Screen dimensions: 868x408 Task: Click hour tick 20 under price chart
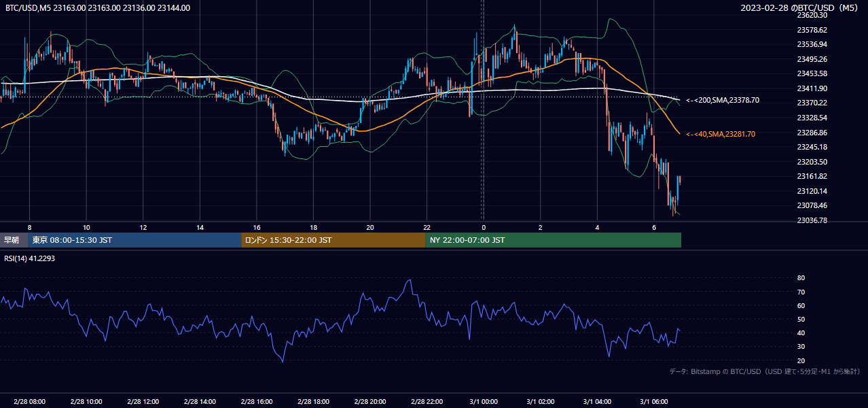[x=369, y=227]
